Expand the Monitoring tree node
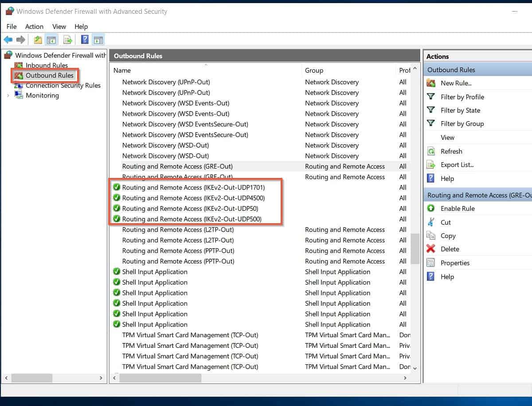The image size is (532, 406). [x=8, y=95]
